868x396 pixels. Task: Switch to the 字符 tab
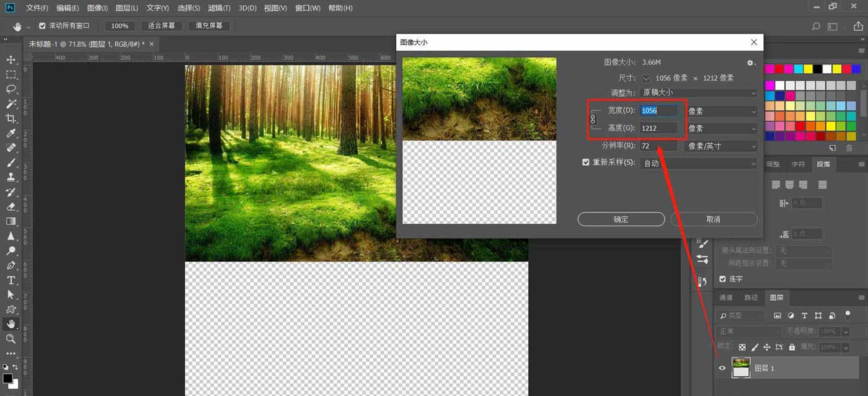click(798, 164)
